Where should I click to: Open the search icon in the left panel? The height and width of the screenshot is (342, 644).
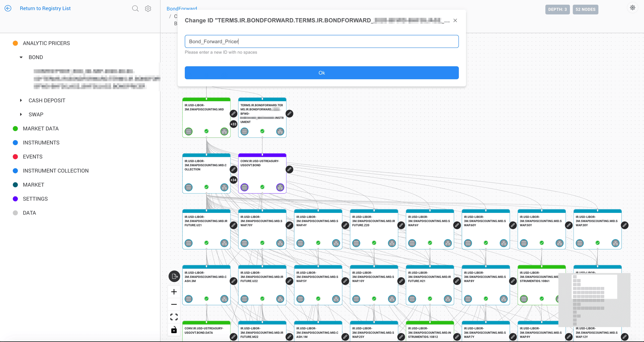click(x=135, y=8)
